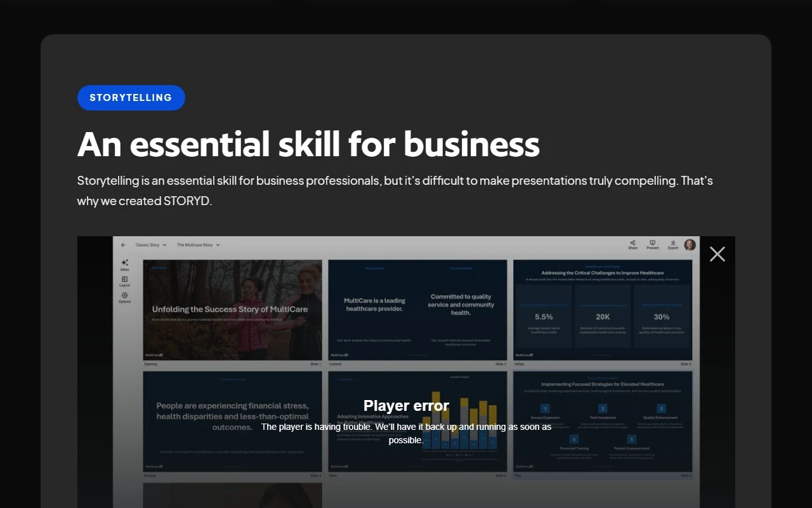Viewport: 812px width, 508px height.
Task: Click the user profile avatar
Action: click(690, 244)
